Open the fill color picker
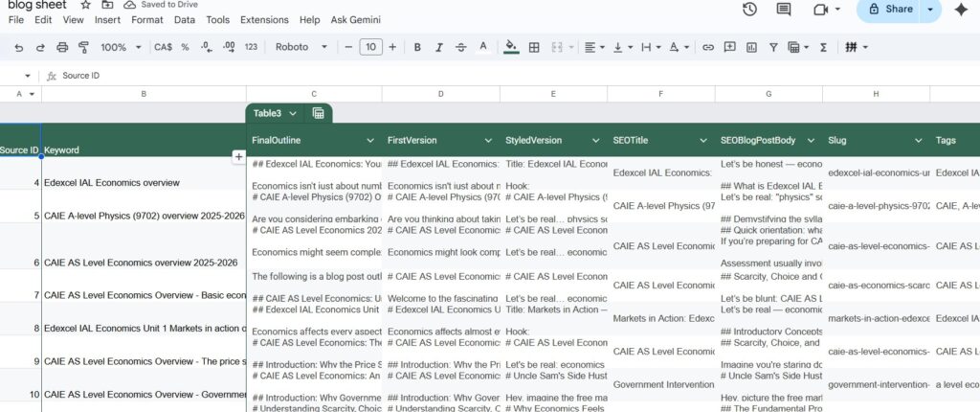This screenshot has width=980, height=412. pyautogui.click(x=511, y=47)
